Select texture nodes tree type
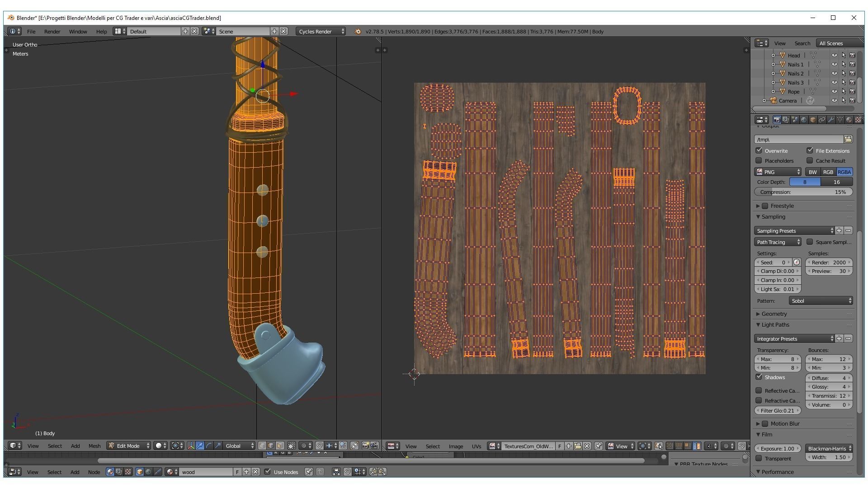This screenshot has height=488, width=868. click(127, 472)
